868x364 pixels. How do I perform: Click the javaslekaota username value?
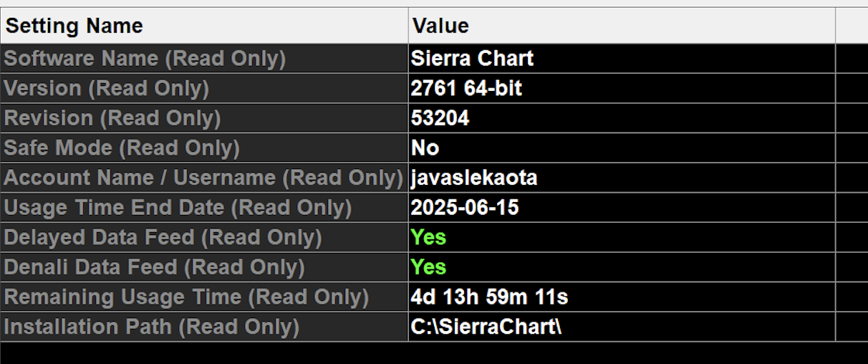pyautogui.click(x=473, y=178)
